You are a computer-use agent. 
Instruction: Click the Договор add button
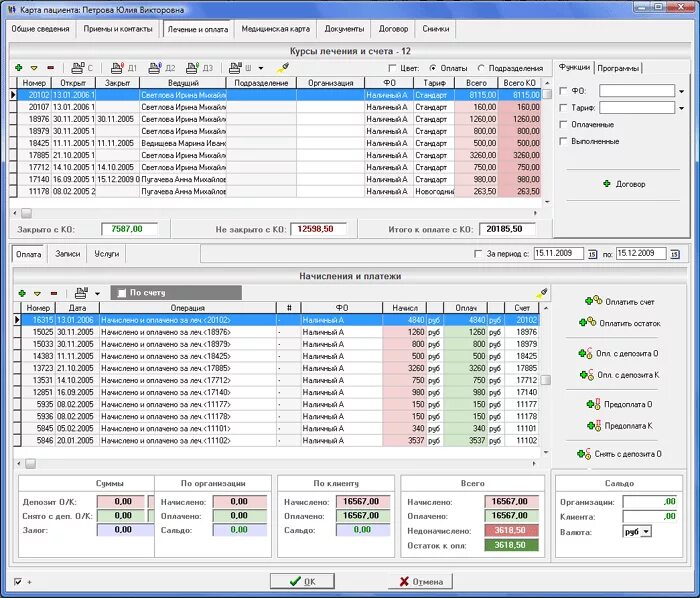624,184
